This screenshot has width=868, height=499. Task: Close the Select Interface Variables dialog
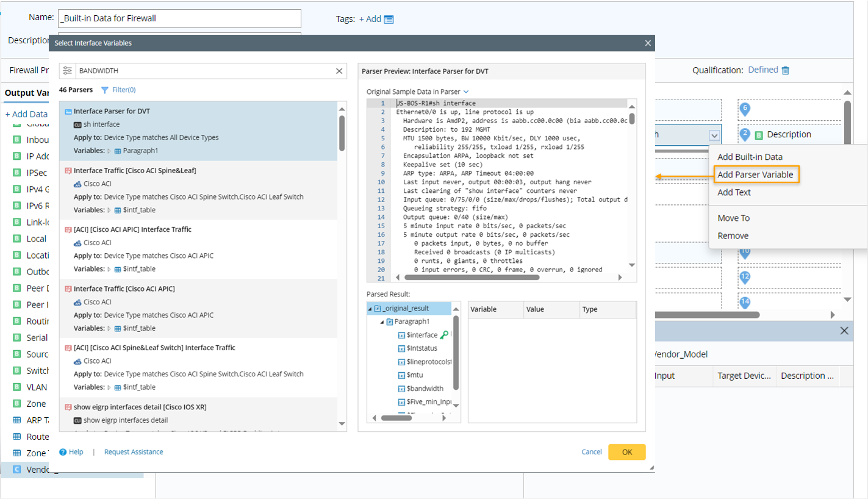tap(648, 43)
